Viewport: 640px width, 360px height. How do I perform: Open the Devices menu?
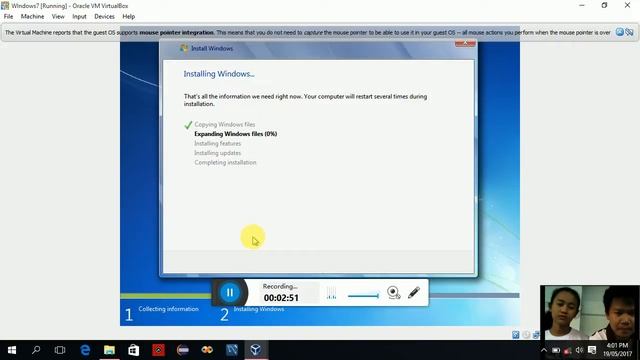(104, 17)
